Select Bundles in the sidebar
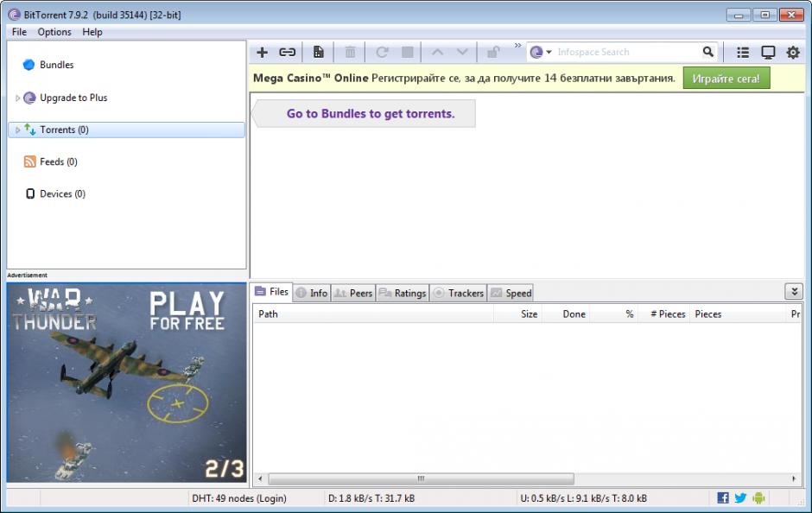The width and height of the screenshot is (812, 513). [56, 65]
